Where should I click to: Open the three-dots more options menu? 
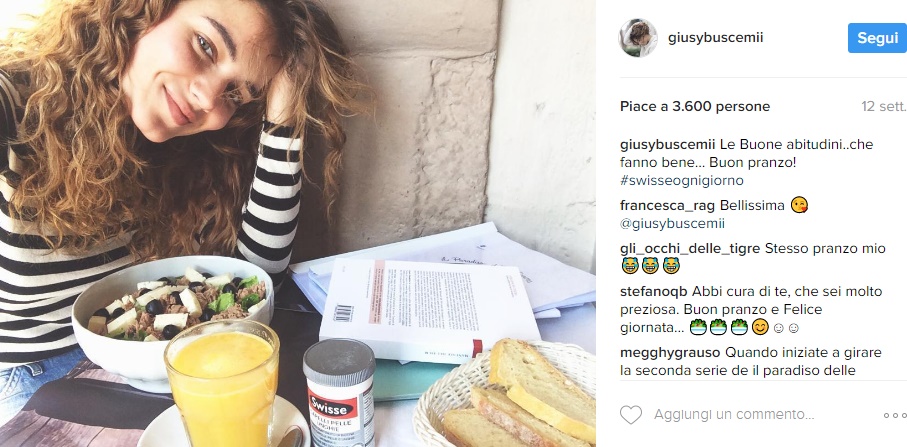tap(895, 415)
